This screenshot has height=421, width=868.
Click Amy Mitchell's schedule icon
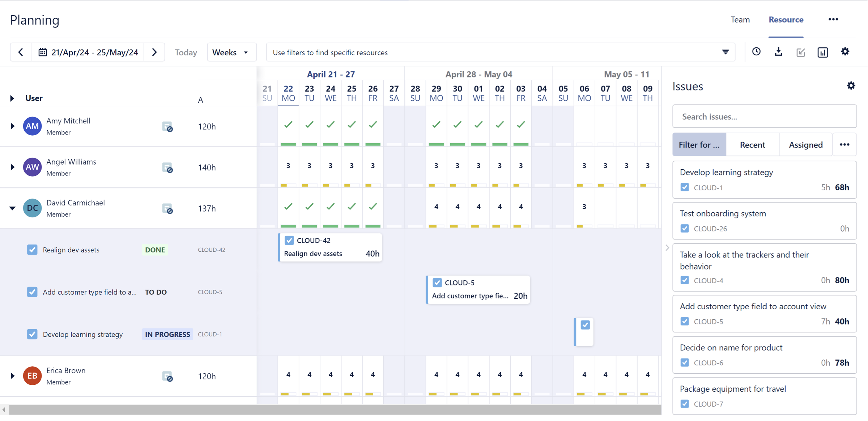pos(167,127)
